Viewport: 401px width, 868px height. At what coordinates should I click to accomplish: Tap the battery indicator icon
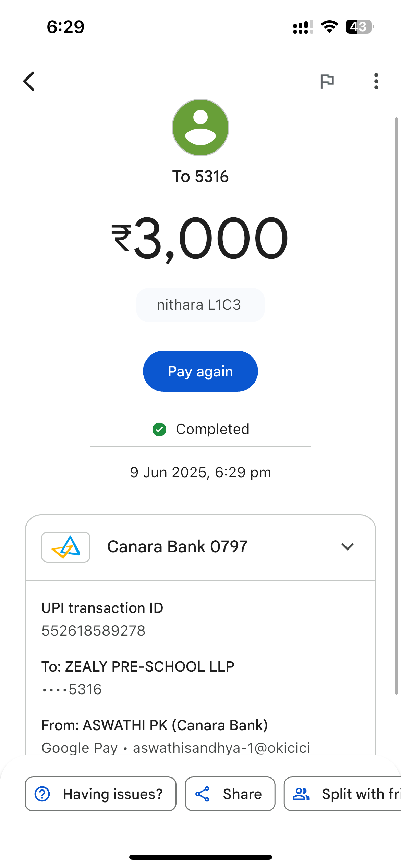coord(359,27)
